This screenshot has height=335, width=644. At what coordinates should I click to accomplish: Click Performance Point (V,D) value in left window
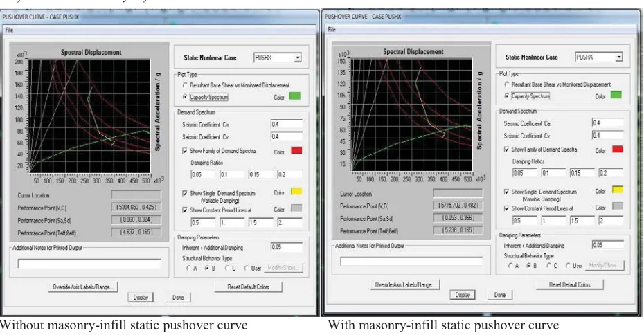coord(136,208)
